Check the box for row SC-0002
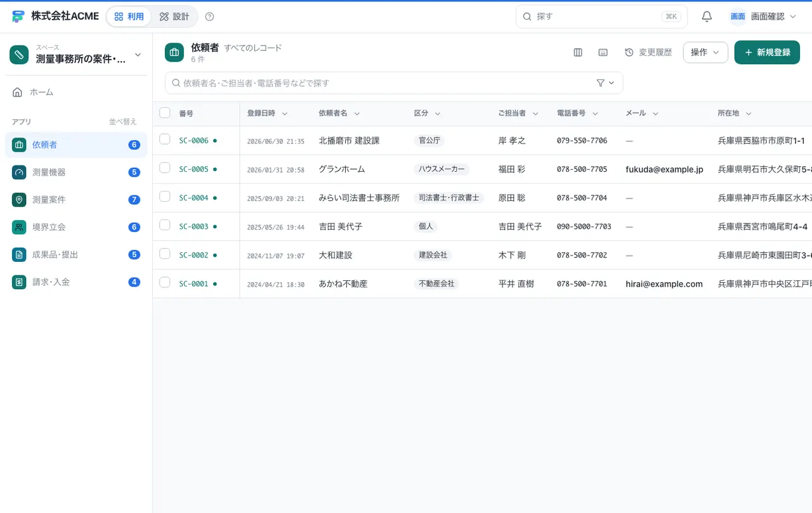Screen dimensions: 812x513 click(x=165, y=254)
